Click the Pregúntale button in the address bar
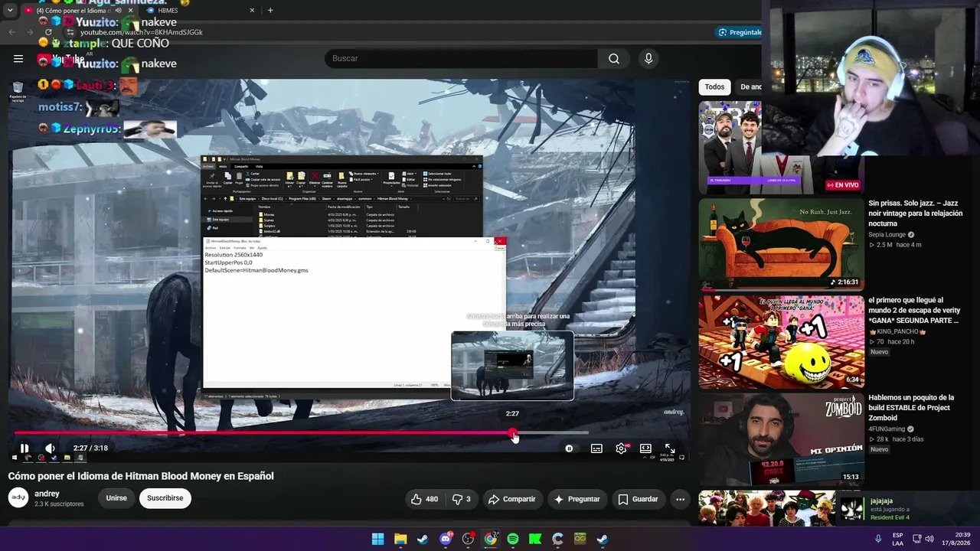Screen dimensions: 980x551 point(740,32)
